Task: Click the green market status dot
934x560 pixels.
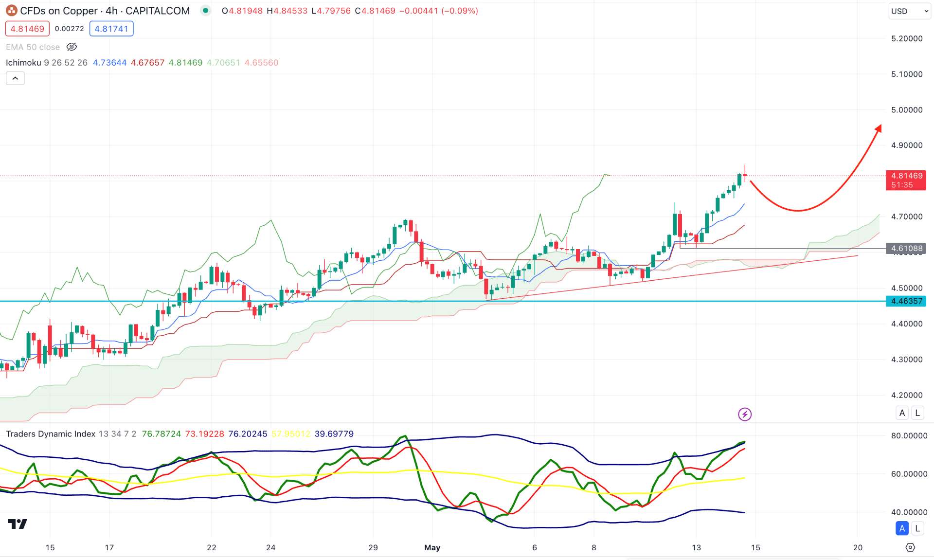Action: [206, 11]
